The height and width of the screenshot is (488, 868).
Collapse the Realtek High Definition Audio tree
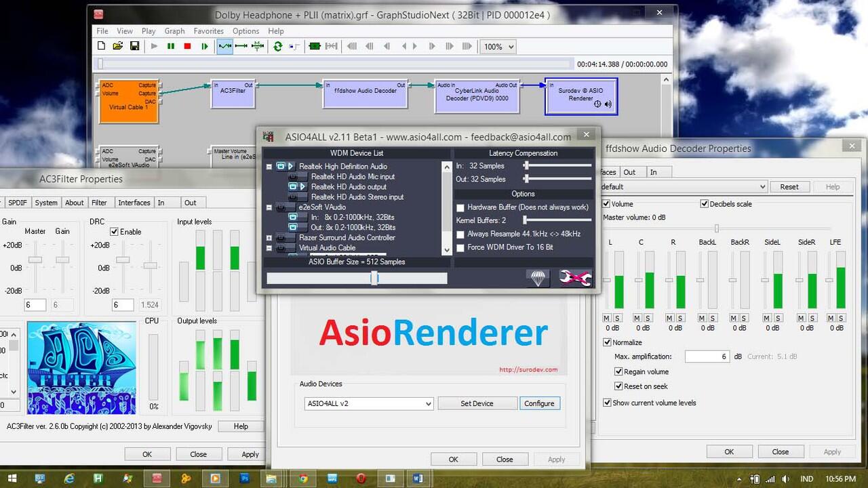(269, 167)
